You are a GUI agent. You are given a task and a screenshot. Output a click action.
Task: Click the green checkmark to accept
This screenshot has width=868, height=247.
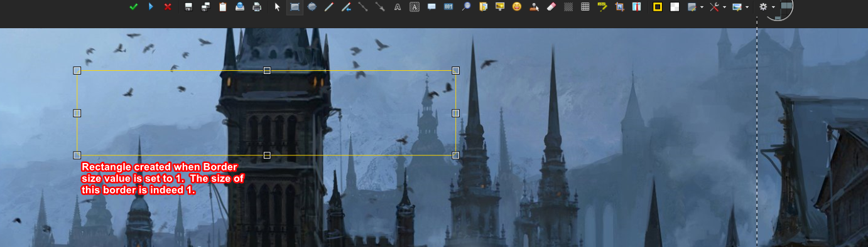(x=133, y=7)
